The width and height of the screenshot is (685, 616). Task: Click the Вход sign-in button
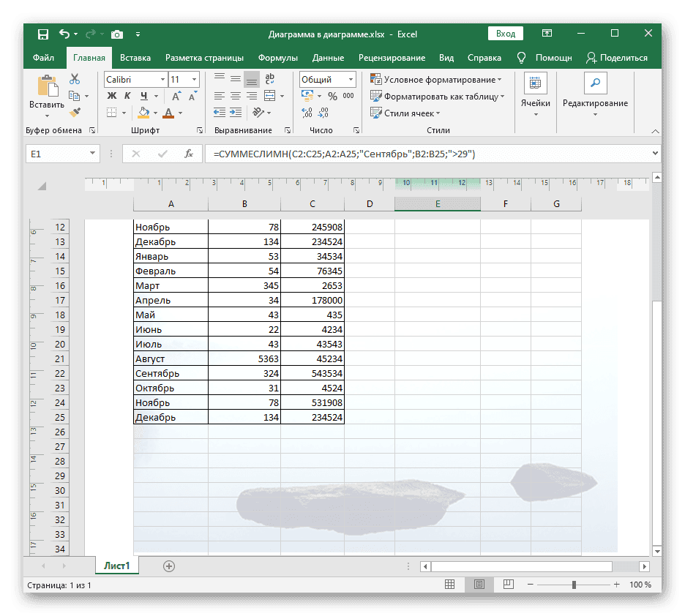point(505,34)
